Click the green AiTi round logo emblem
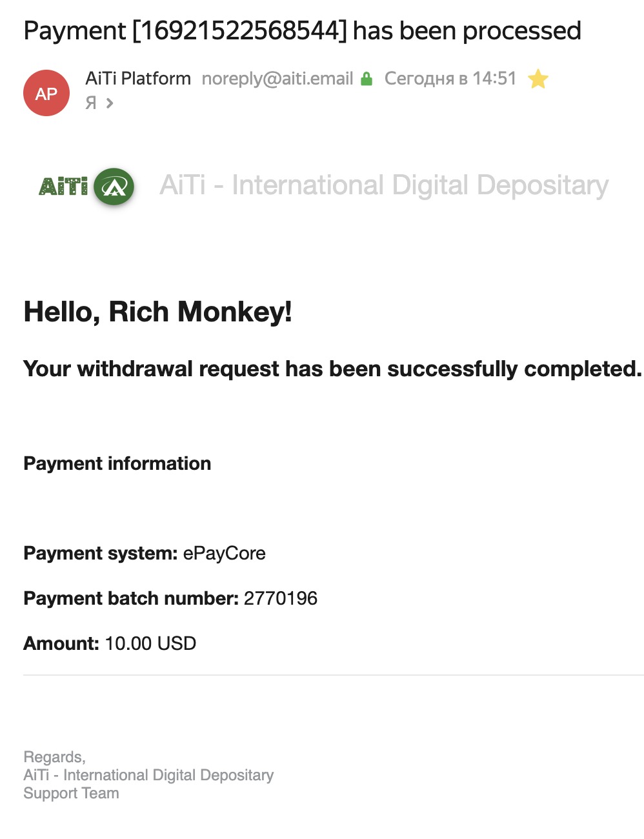644x839 pixels. click(114, 187)
